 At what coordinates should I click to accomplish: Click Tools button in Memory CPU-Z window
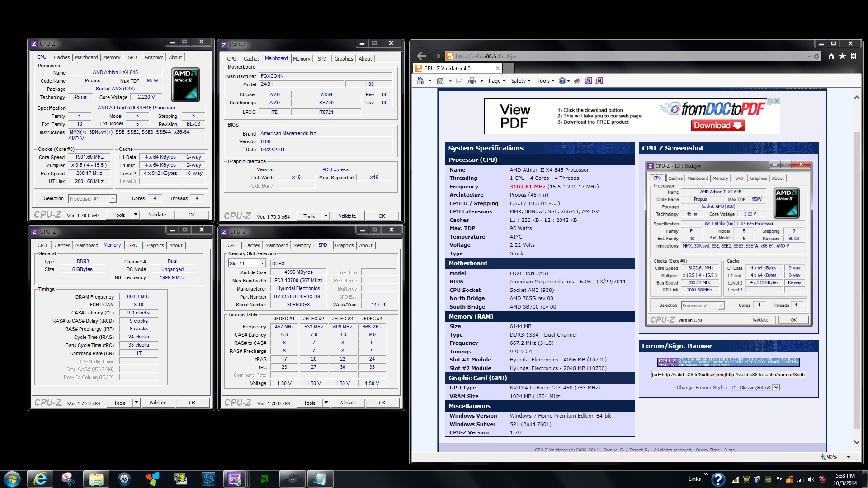pos(120,403)
